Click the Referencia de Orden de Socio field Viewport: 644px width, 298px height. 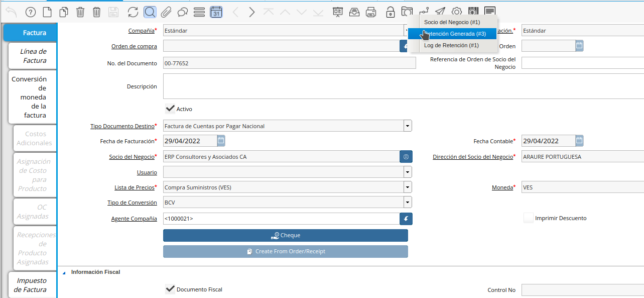point(583,63)
